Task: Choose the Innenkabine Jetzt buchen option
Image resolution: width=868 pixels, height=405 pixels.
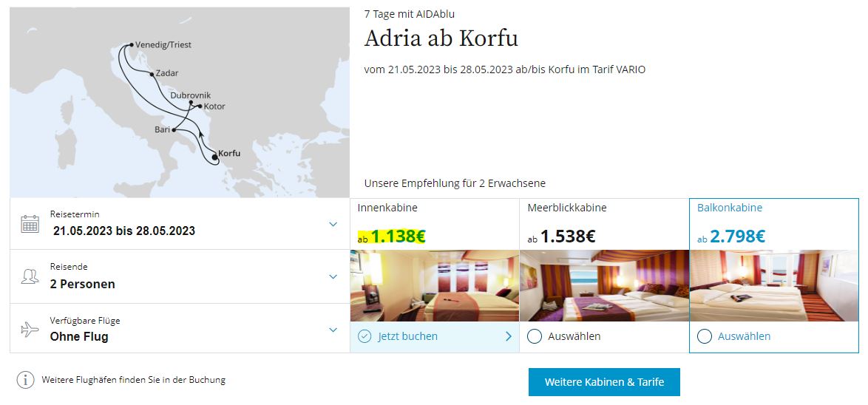Action: tap(435, 336)
